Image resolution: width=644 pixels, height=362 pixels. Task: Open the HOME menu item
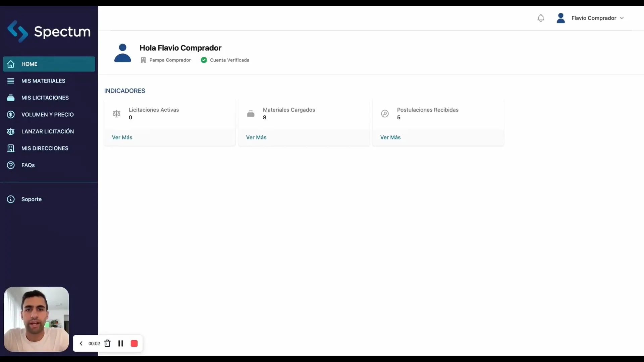49,64
